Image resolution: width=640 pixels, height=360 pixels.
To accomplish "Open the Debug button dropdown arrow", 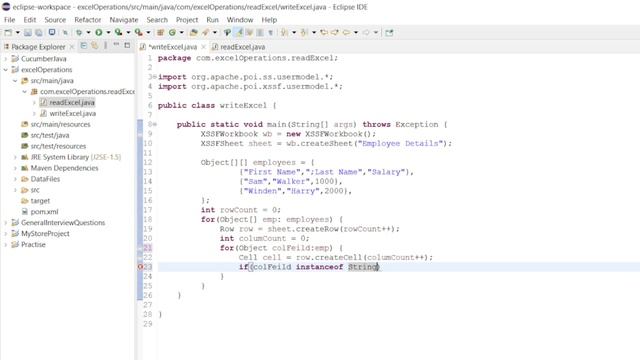I will 88,32.
